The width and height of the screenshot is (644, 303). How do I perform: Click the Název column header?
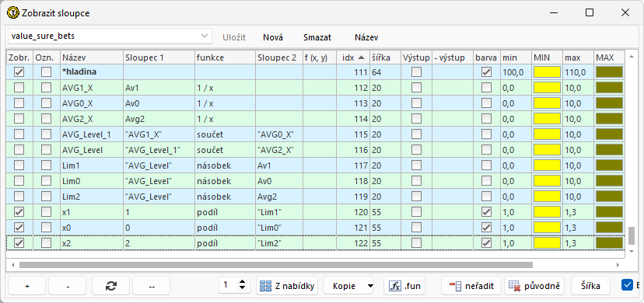click(x=92, y=57)
